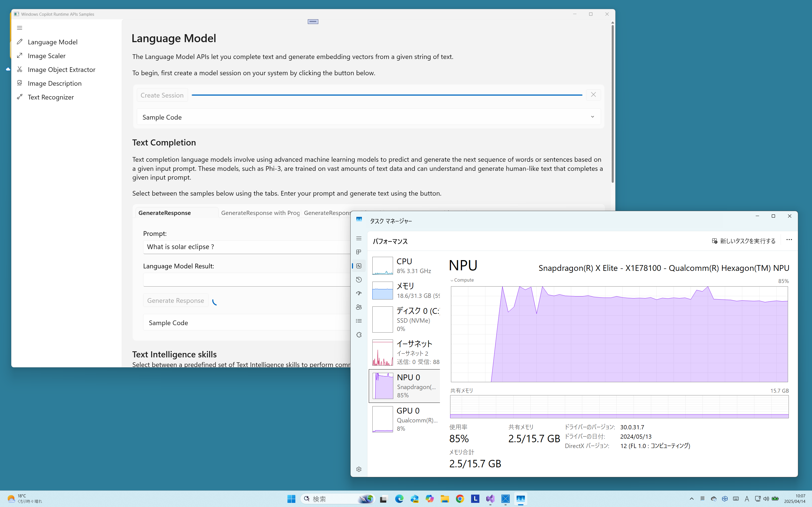
Task: Open the more options menu in Task Manager
Action: tap(789, 240)
